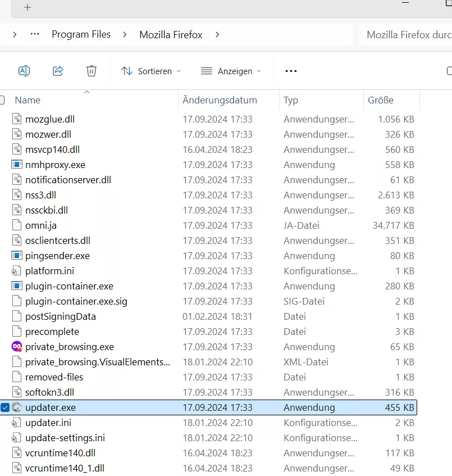The height and width of the screenshot is (476, 452).
Task: Click the Mozilla Firefox durchsuchen search field
Action: pyautogui.click(x=407, y=35)
